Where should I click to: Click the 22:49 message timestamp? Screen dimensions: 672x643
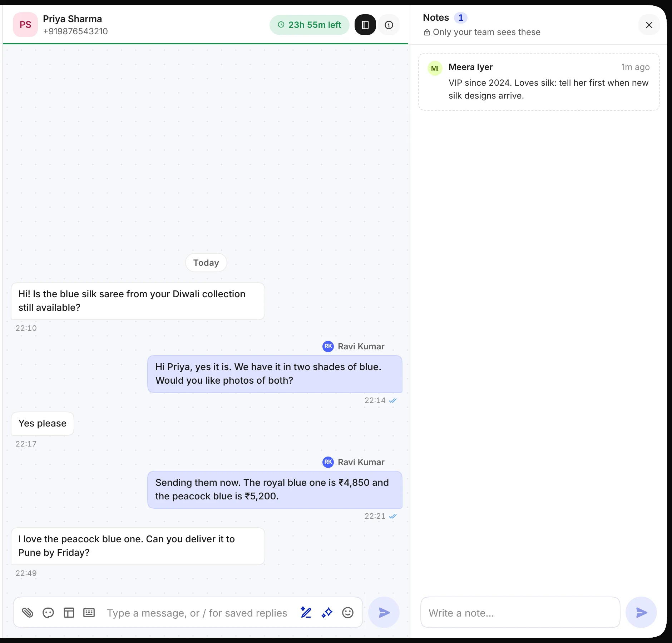[x=26, y=573]
